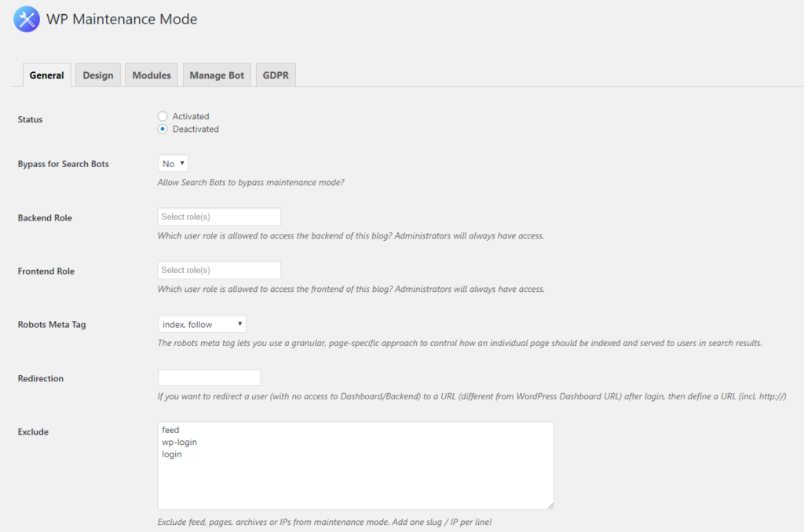Open the Modules tab

[151, 75]
